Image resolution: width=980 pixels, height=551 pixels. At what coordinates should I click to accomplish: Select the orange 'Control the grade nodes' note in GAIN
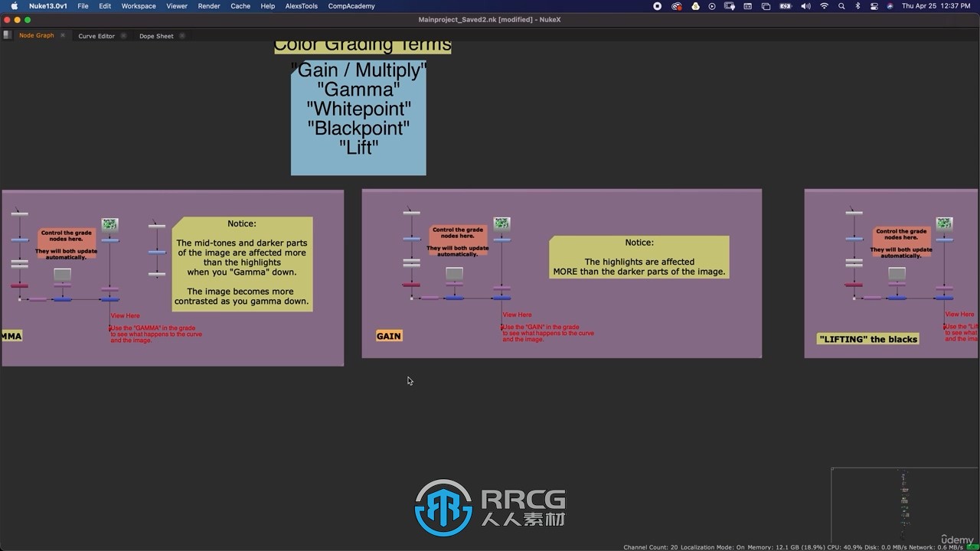(x=457, y=241)
